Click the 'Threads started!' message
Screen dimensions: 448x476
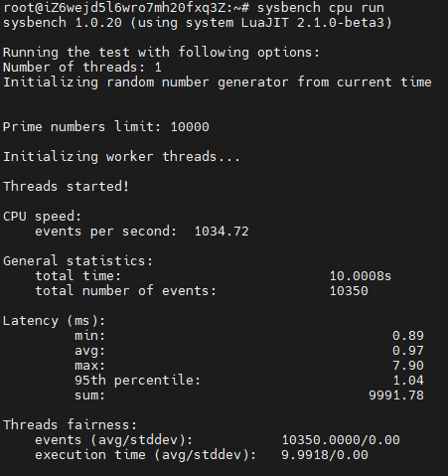click(66, 186)
